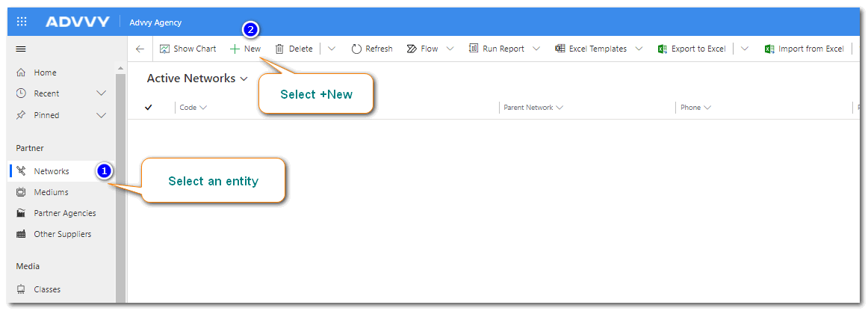This screenshot has height=311, width=868.
Task: Open the Active Networks view dropdown
Action: 197,78
